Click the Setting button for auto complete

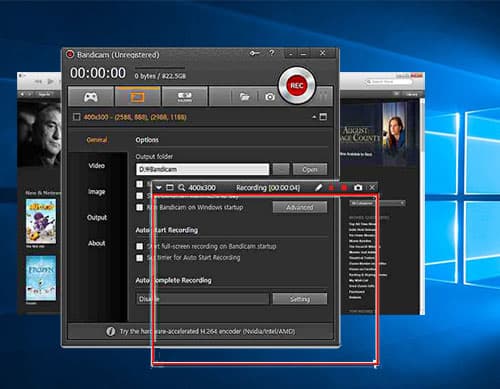click(x=300, y=299)
